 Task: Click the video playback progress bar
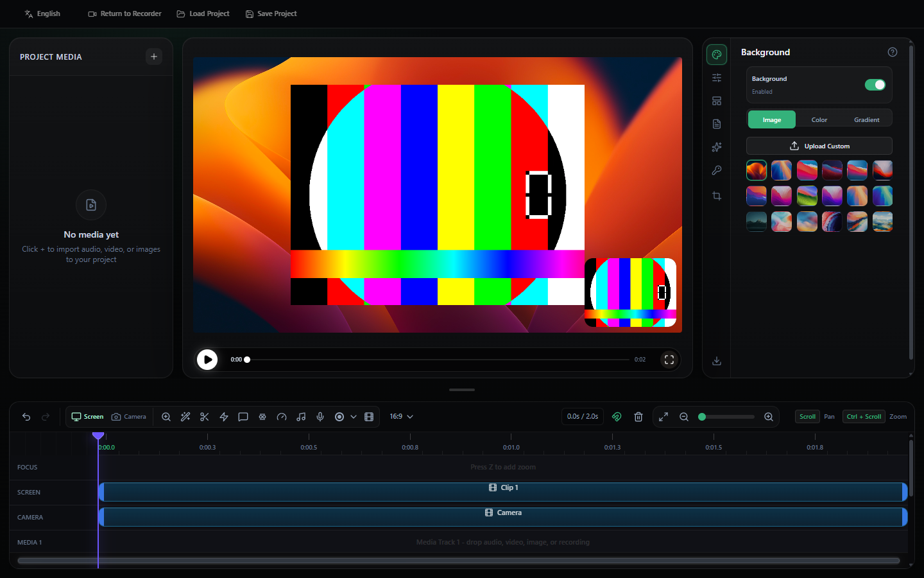[438, 360]
